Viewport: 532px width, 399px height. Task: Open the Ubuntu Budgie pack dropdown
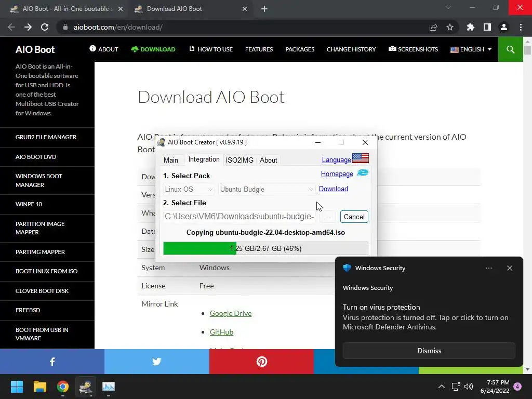pyautogui.click(x=267, y=189)
